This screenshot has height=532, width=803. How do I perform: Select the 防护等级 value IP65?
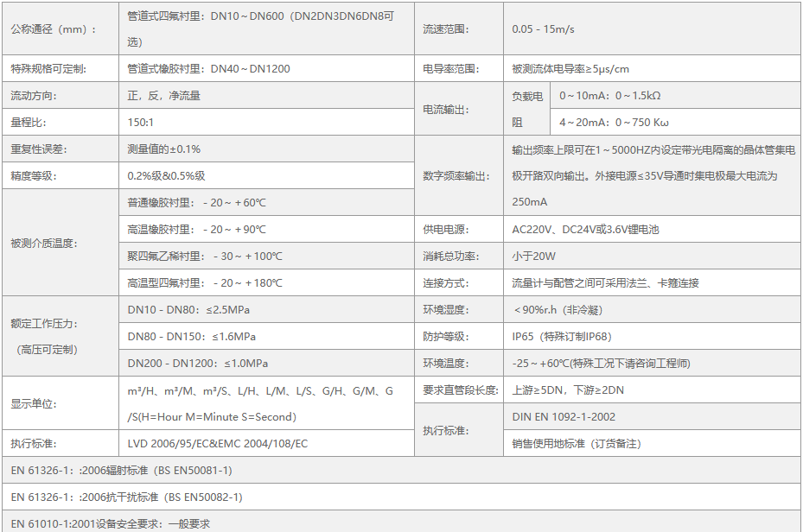(562, 337)
